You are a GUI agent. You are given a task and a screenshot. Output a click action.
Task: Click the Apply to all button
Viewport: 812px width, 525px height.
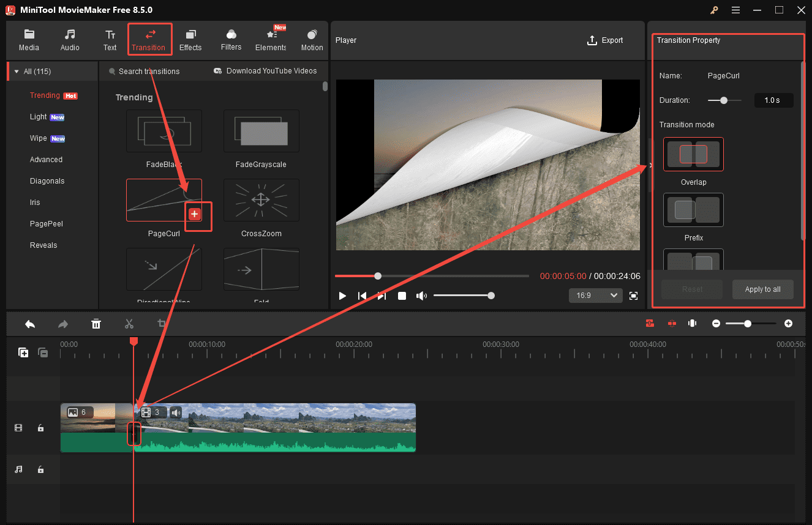point(762,289)
